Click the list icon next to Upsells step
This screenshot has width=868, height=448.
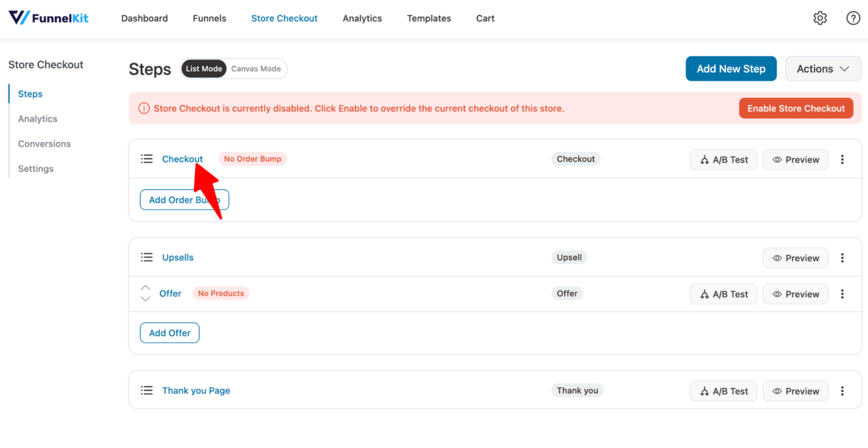point(146,257)
